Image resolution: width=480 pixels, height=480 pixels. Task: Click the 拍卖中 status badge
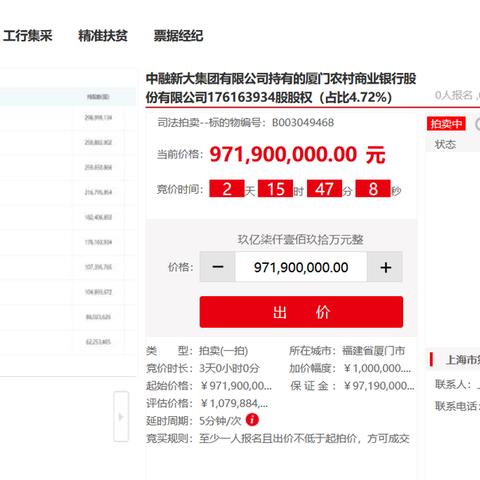[x=446, y=124]
